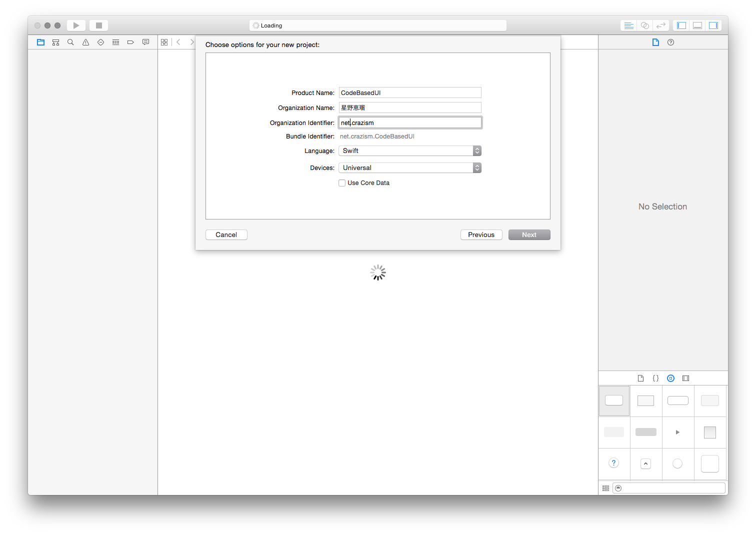Toggle the Debug area visibility

point(697,25)
